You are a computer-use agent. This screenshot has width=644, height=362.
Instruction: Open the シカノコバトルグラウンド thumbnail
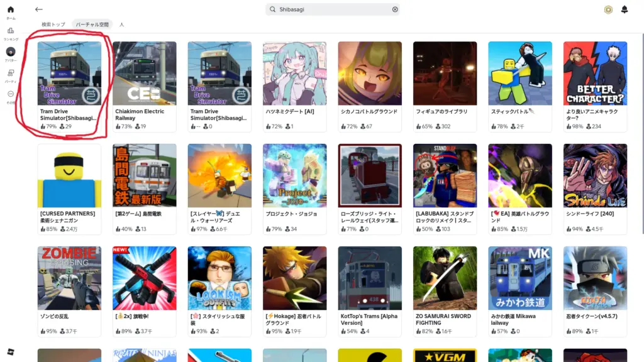point(370,73)
